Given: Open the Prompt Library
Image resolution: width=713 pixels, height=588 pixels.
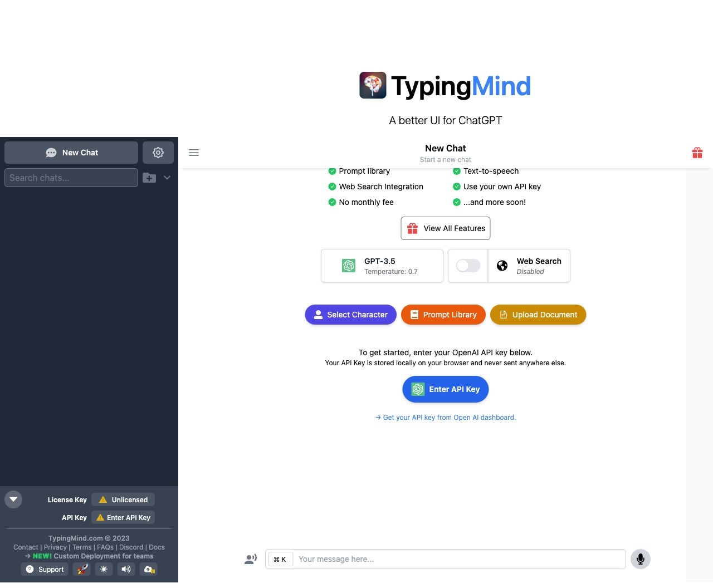Looking at the screenshot, I should (443, 315).
